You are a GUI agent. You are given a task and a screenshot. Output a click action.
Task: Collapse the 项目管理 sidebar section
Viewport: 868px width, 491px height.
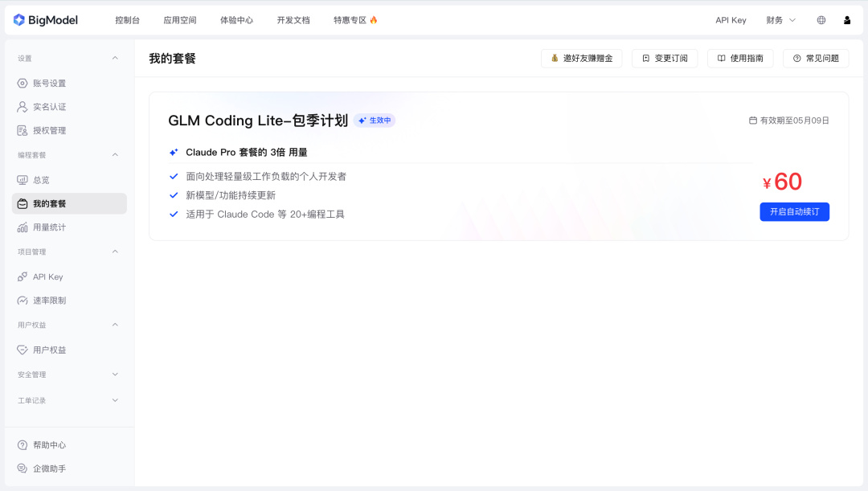(115, 252)
